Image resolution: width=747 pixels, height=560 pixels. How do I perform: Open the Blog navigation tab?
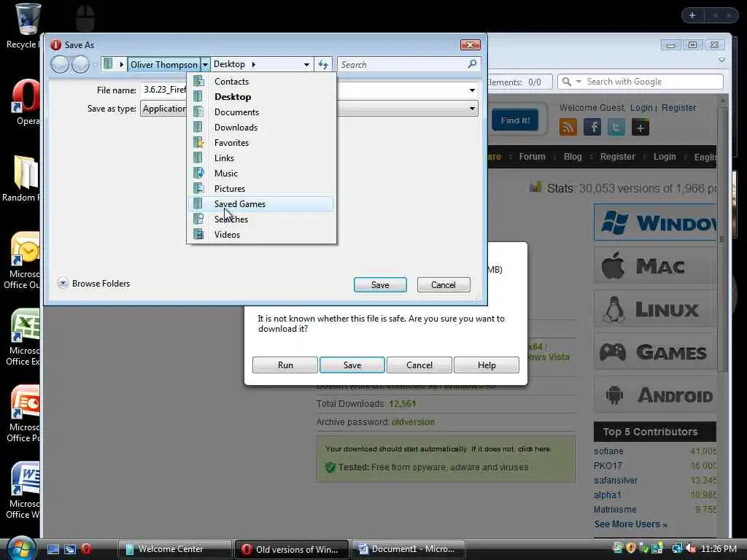tap(573, 156)
